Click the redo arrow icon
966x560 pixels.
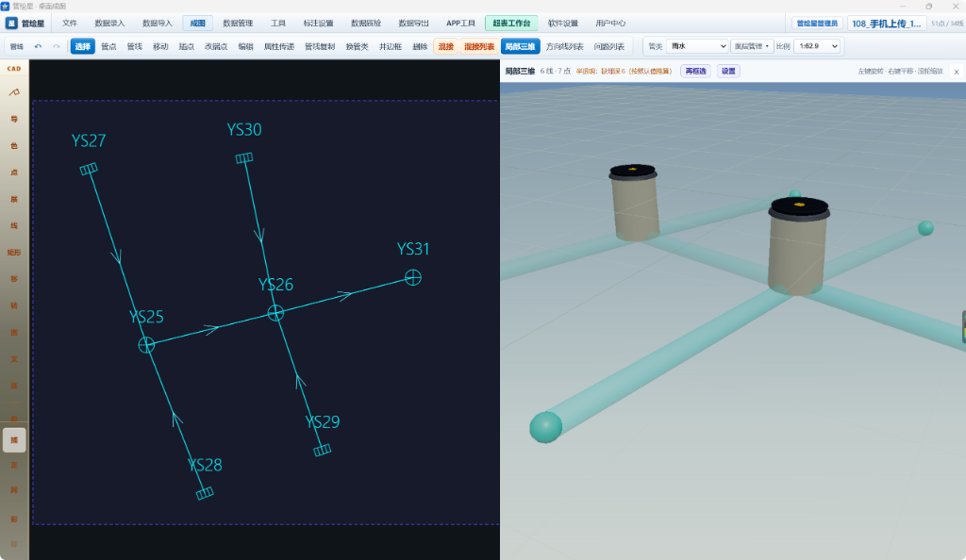point(56,46)
